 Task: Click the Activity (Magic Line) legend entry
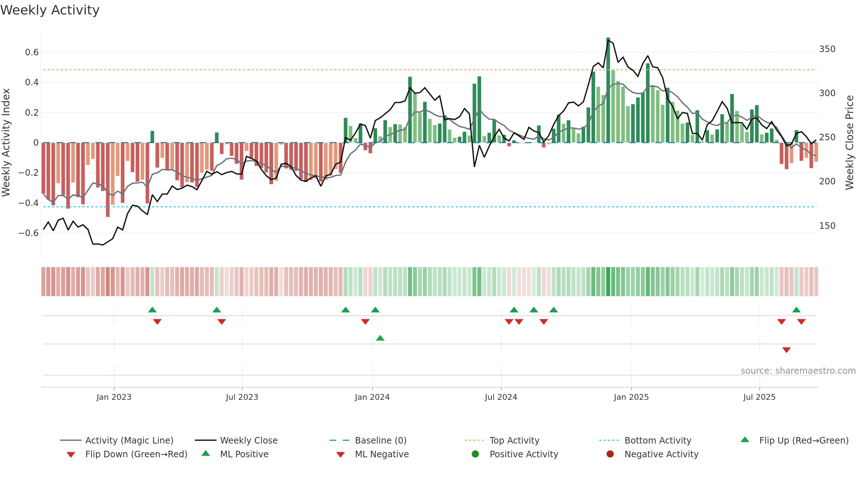point(117,440)
